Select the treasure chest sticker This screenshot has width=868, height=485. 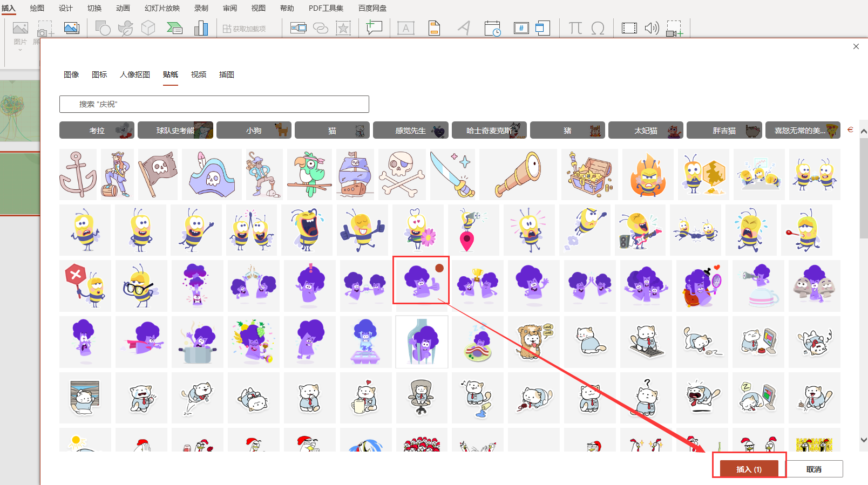point(589,174)
